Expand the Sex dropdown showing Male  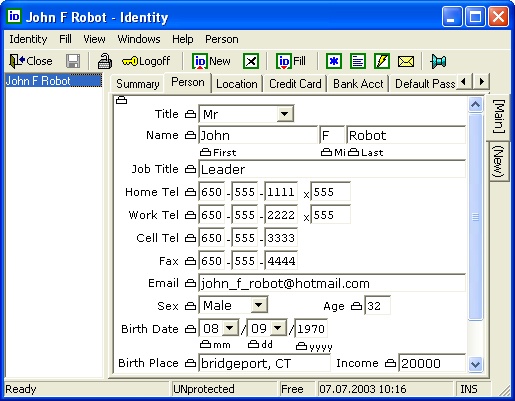(258, 305)
